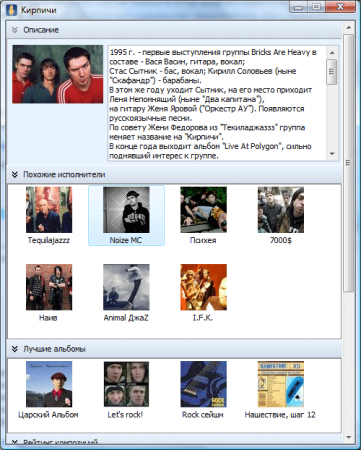361x450 pixels.
Task: Click the description text scroll-up arrow
Action: (x=332, y=53)
